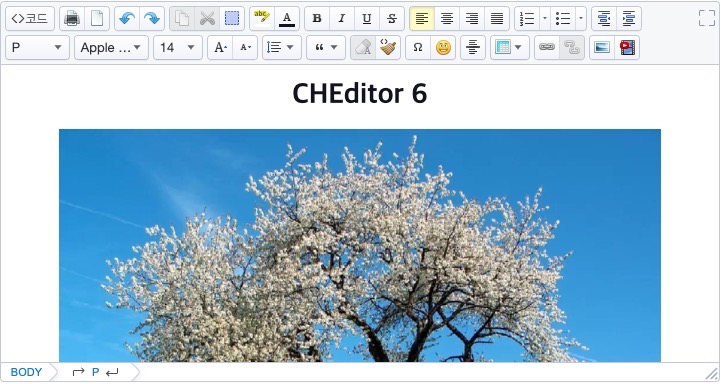721x384 pixels.
Task: Increase the font size
Action: coord(220,47)
